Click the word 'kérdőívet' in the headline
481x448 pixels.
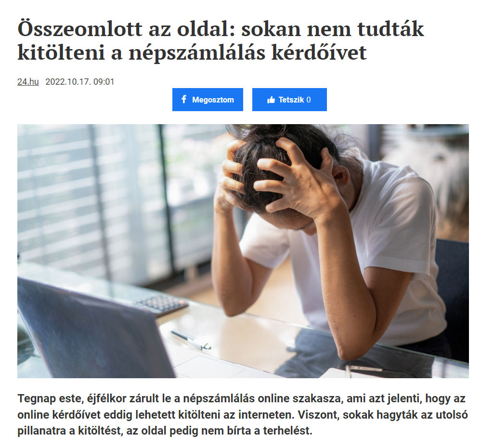pos(319,53)
